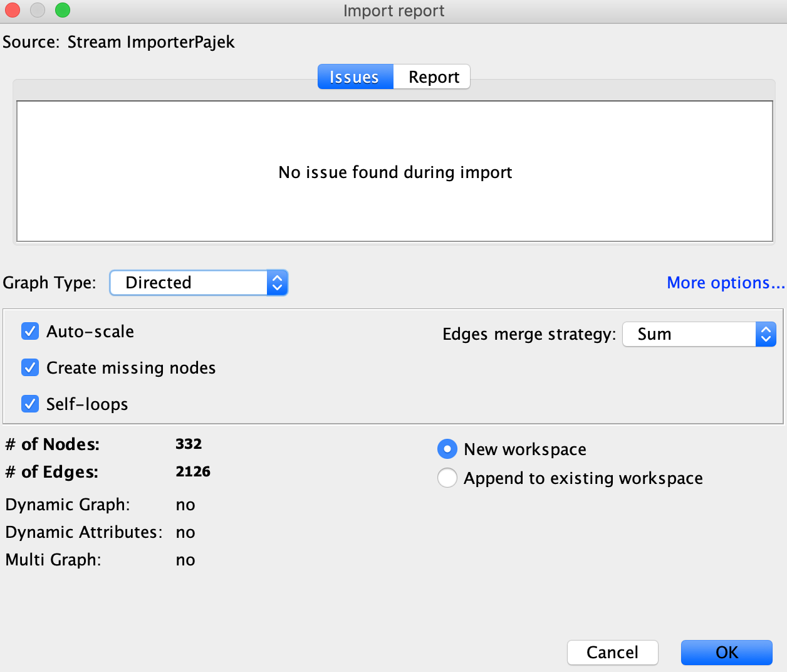The height and width of the screenshot is (672, 787).
Task: Click the empty issues list area
Action: [395, 207]
